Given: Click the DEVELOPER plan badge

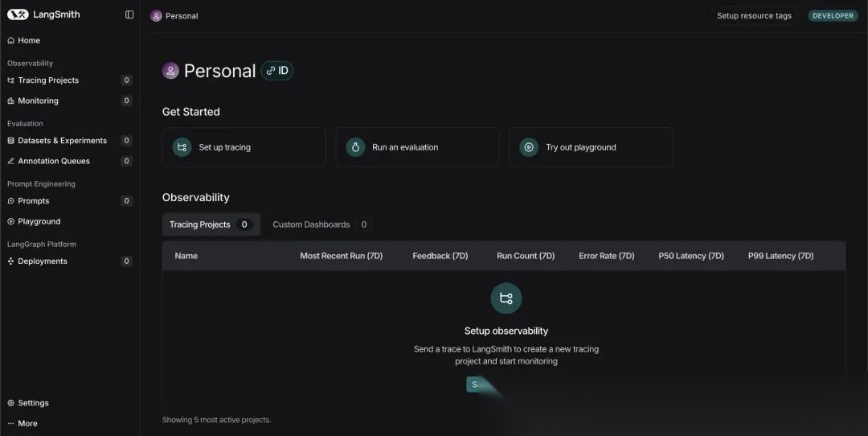Looking at the screenshot, I should click(833, 15).
